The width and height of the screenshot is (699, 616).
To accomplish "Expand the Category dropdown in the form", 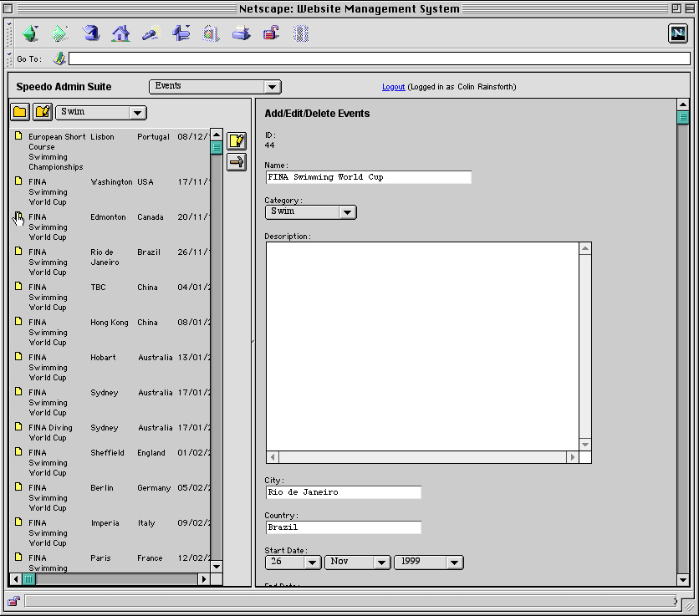I will click(310, 212).
